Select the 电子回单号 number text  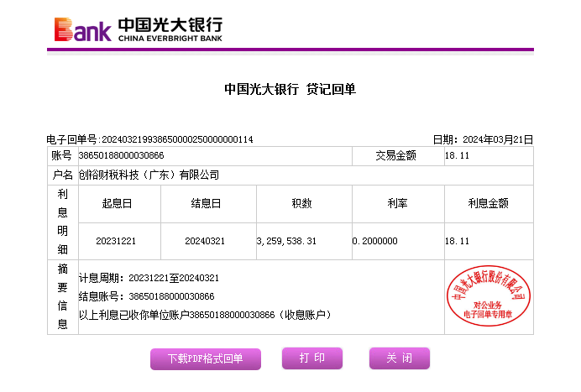click(177, 139)
